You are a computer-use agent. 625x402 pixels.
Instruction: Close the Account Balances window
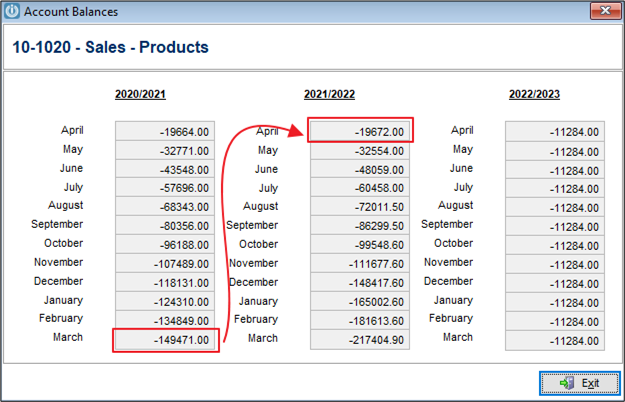(x=605, y=11)
